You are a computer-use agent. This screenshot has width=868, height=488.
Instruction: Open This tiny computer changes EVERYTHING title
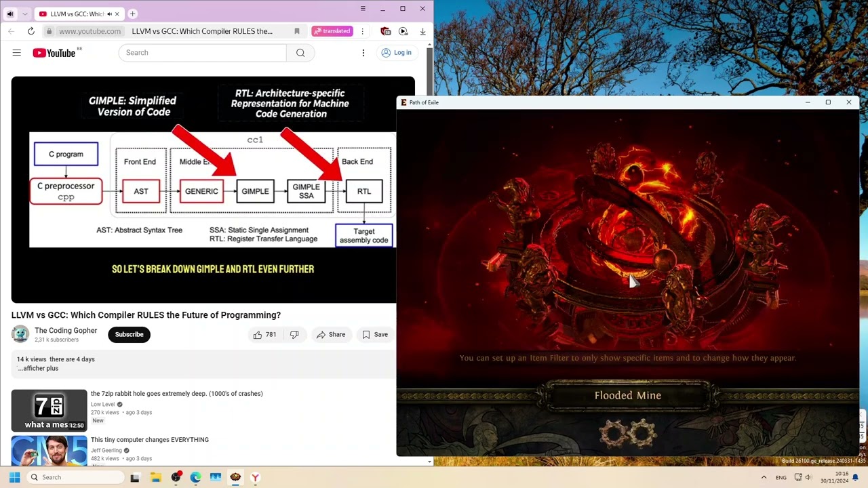pos(150,440)
